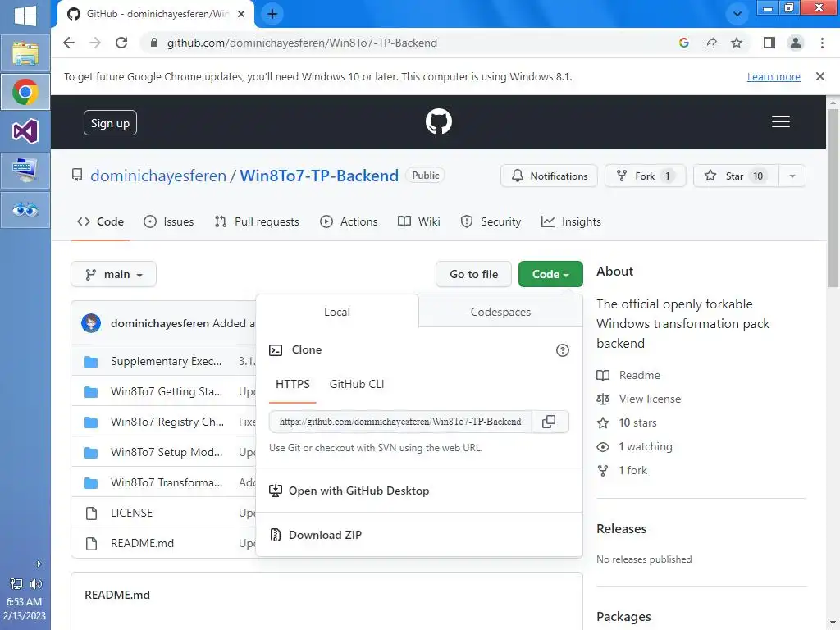The width and height of the screenshot is (840, 630).
Task: Launch Visual Studio from taskbar
Action: pos(25,131)
